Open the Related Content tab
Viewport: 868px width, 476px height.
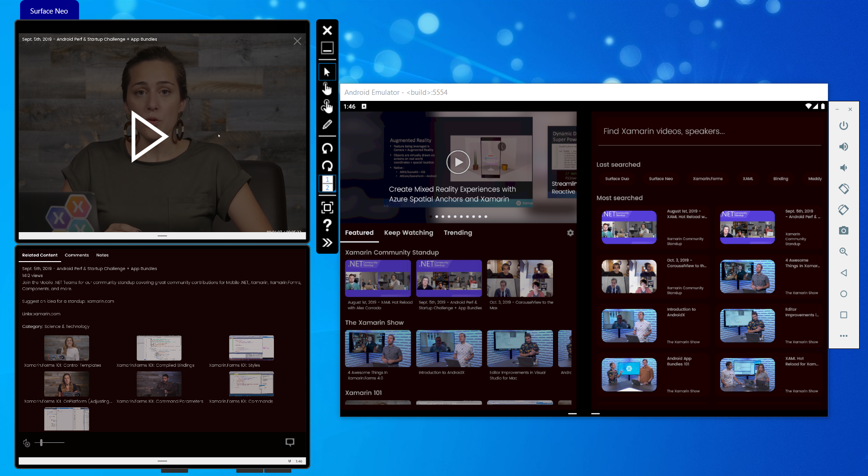(40, 255)
